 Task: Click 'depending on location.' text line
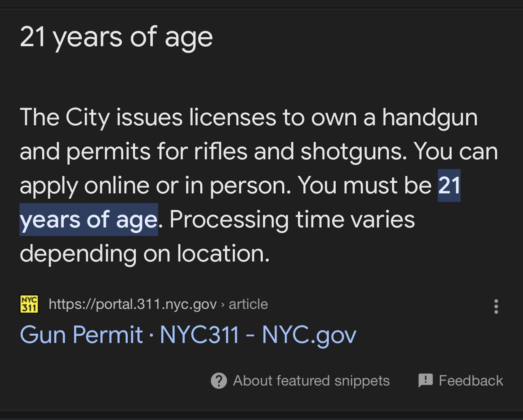coord(145,254)
